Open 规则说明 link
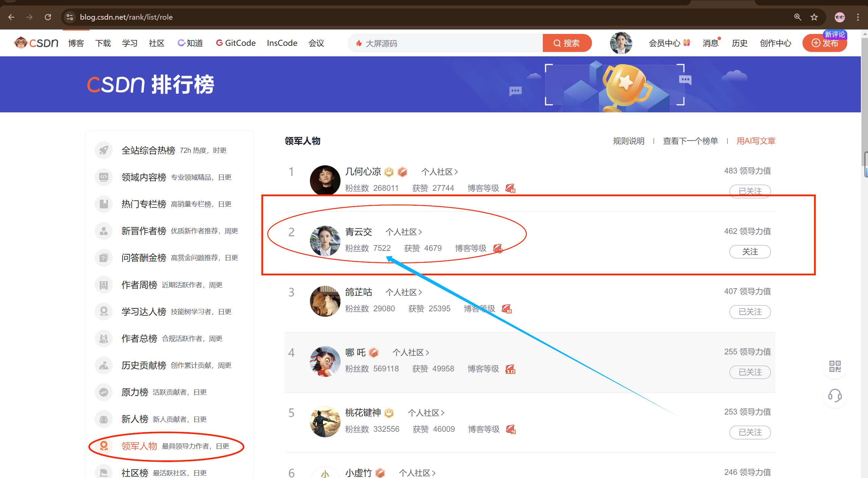The image size is (868, 478). [629, 141]
